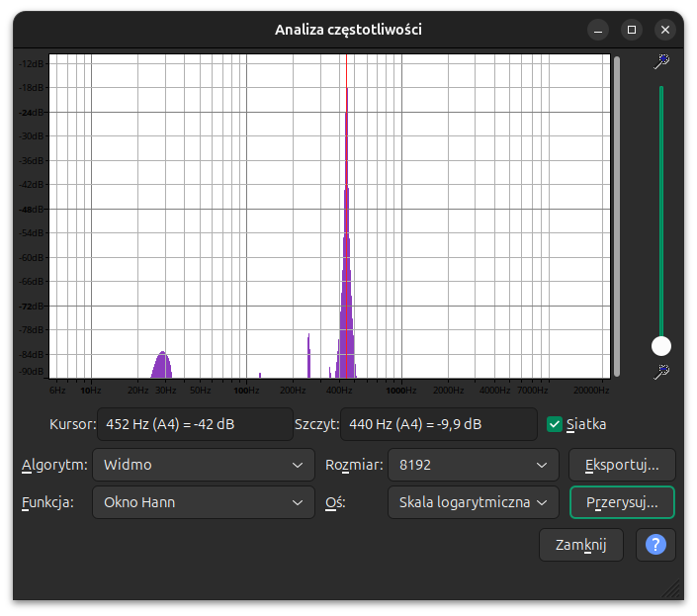The image size is (697, 616).
Task: Click the 100Hz axis label
Action: [246, 391]
